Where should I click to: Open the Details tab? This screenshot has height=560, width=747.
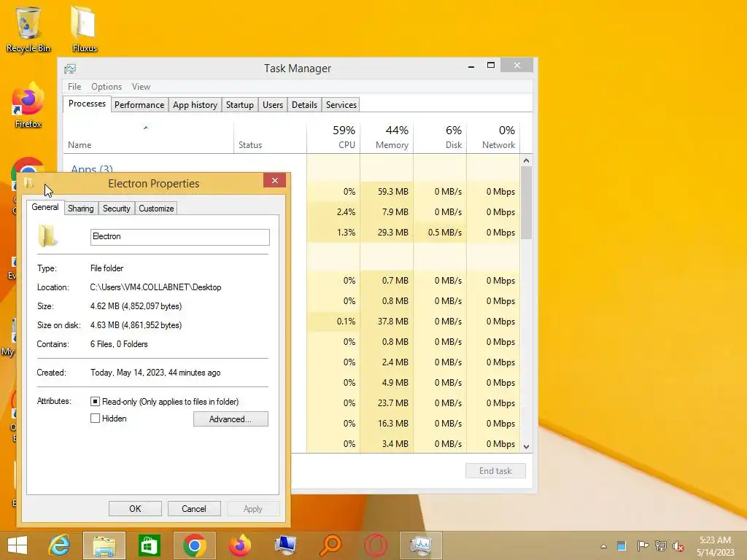304,105
